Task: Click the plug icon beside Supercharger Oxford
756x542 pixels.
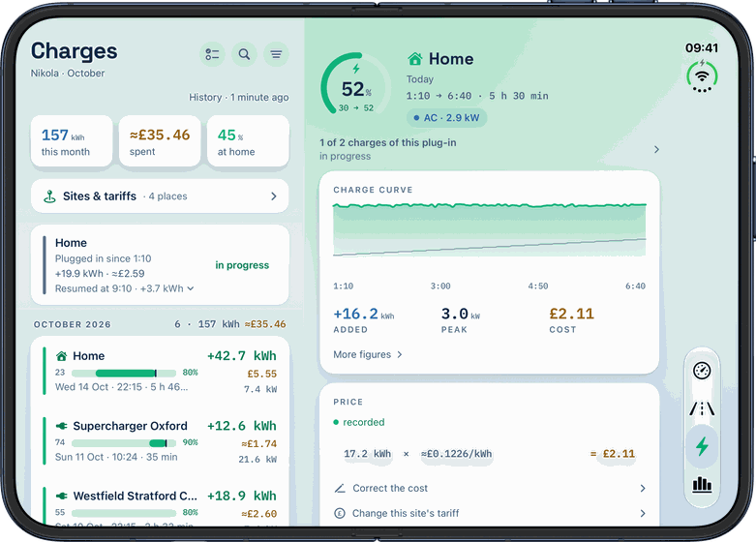Action: (x=61, y=426)
